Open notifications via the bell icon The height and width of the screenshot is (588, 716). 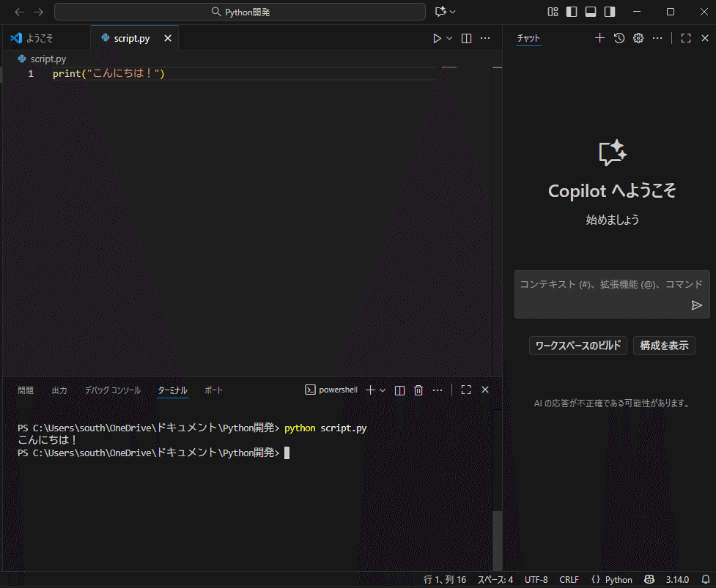click(706, 579)
